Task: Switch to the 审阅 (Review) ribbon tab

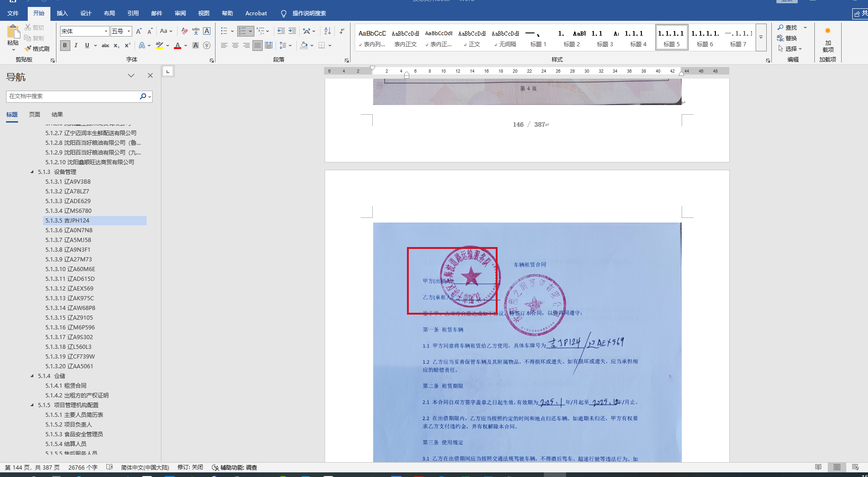Action: click(180, 13)
